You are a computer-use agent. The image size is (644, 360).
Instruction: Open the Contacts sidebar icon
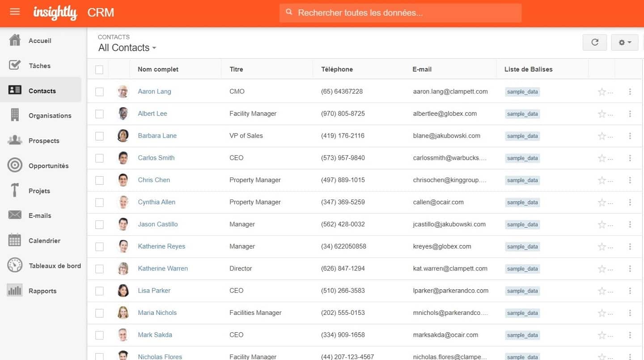(x=15, y=90)
